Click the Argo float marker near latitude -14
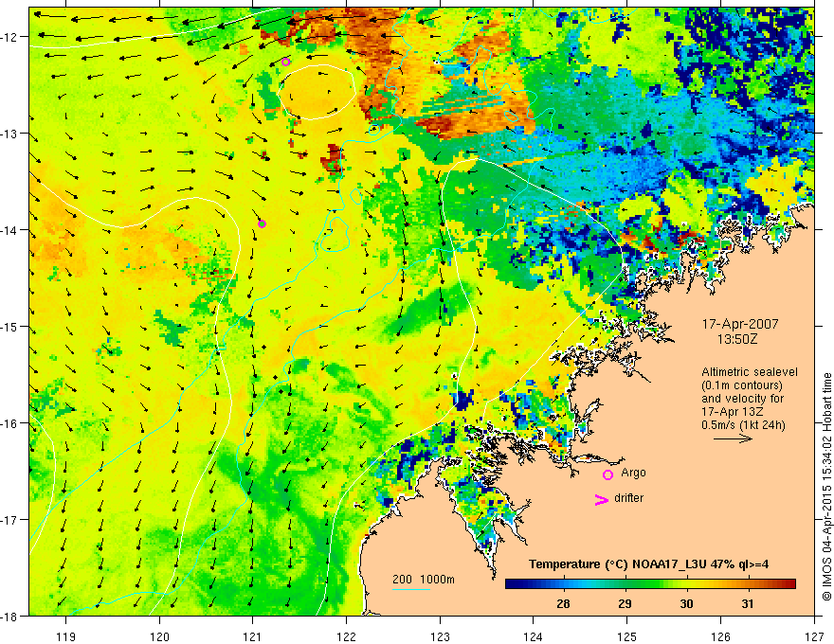 tap(262, 224)
